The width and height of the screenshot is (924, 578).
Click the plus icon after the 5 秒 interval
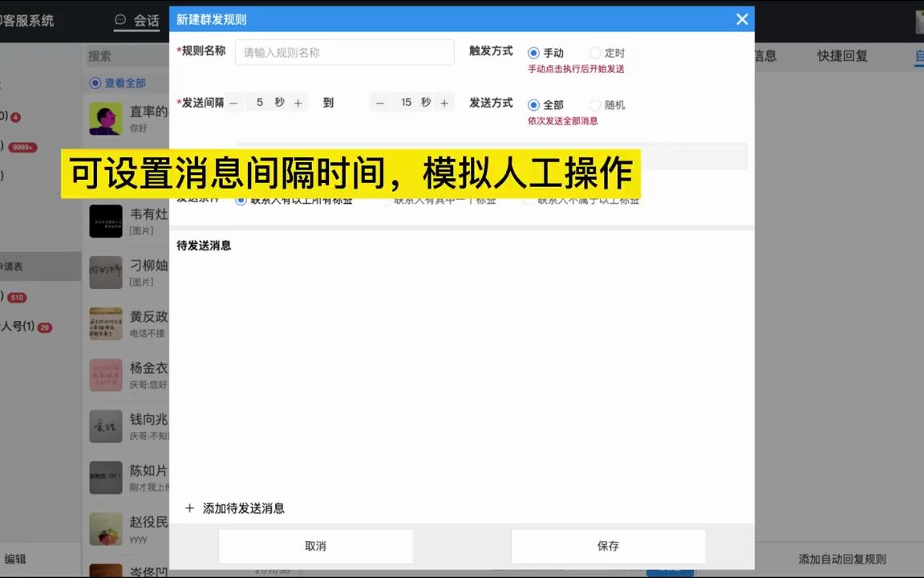point(298,102)
